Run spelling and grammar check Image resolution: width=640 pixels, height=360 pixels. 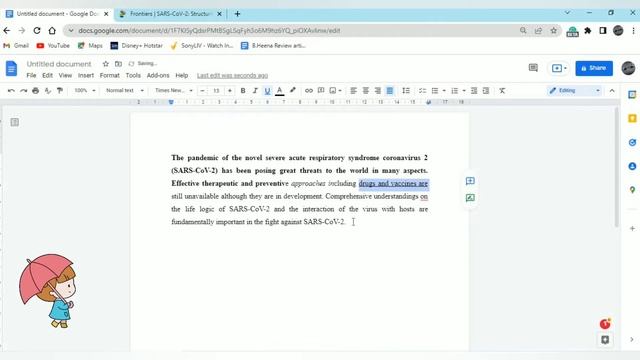pyautogui.click(x=48, y=91)
